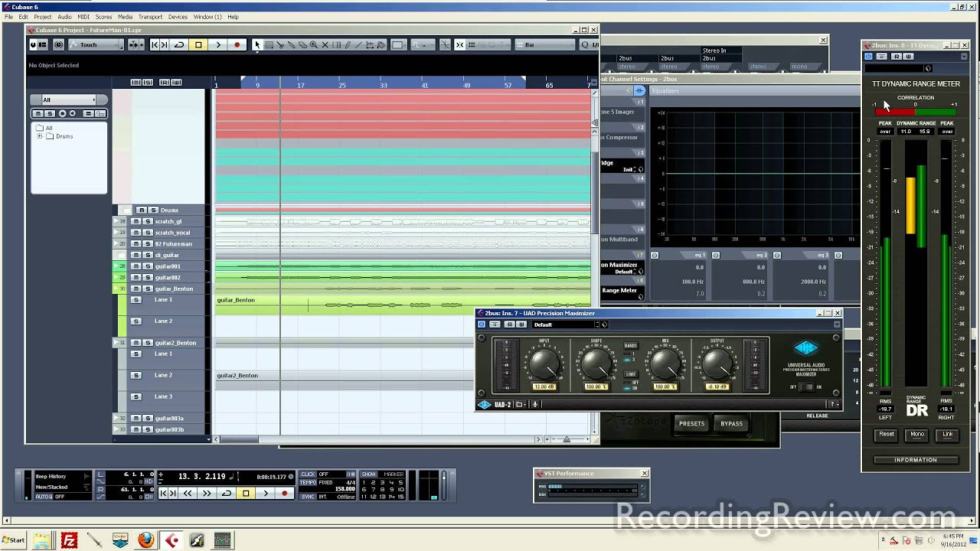Open the MIDI menu

pos(83,17)
